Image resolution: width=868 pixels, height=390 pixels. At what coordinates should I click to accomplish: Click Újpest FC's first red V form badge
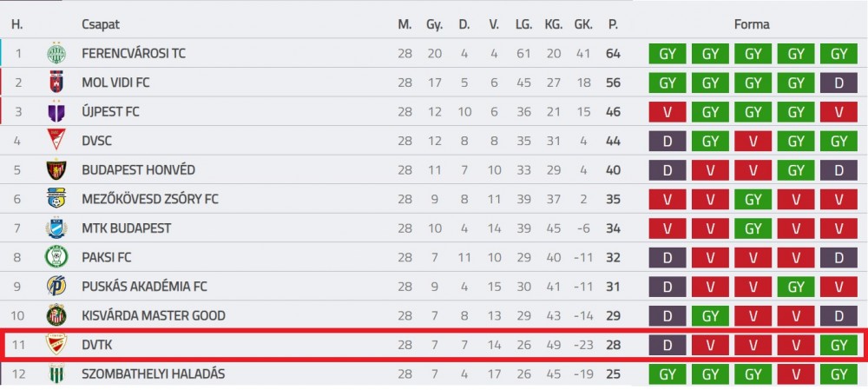tap(667, 112)
